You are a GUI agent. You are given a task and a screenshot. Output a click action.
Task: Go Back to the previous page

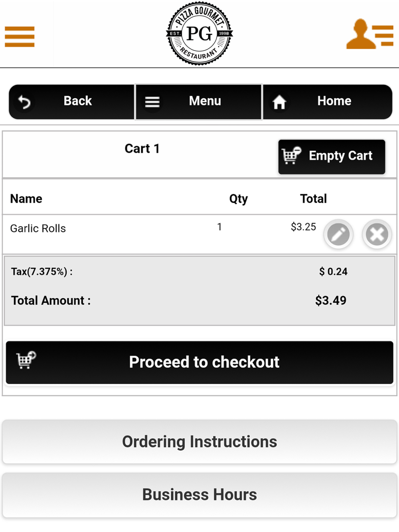point(71,102)
